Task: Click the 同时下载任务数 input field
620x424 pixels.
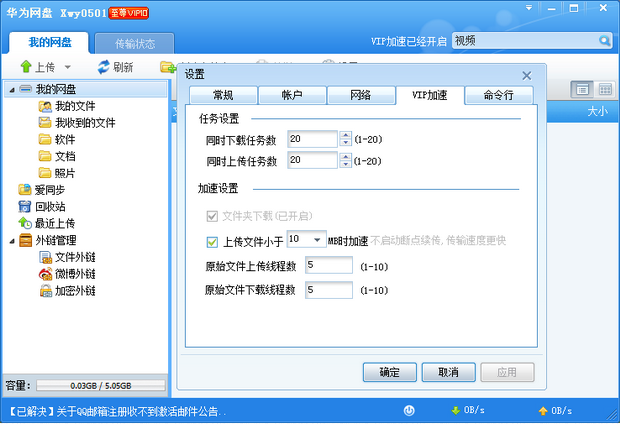Action: (x=312, y=139)
